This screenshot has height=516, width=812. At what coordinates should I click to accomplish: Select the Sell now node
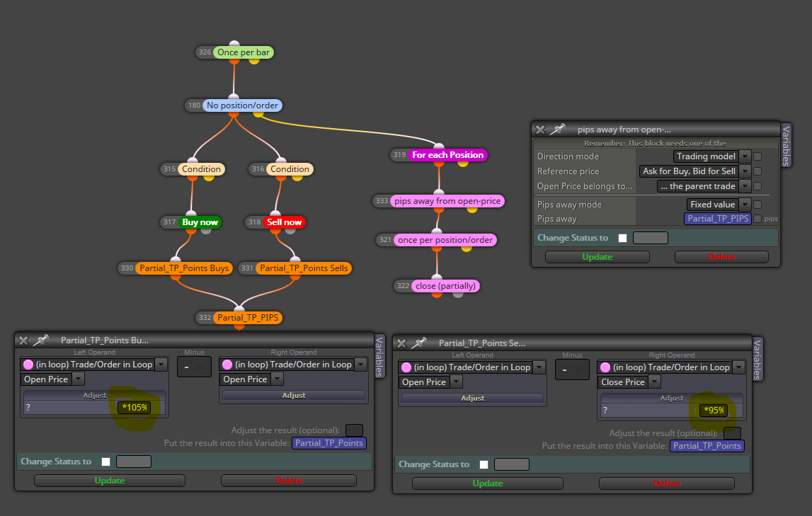pos(285,222)
